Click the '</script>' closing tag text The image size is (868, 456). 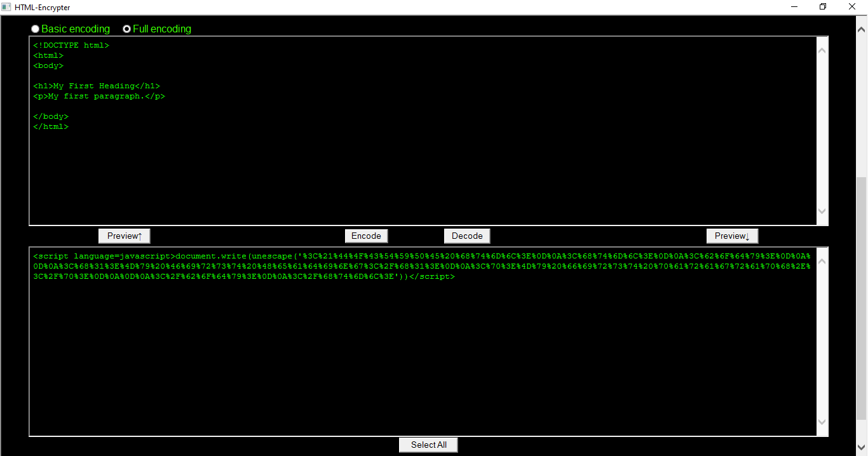point(432,277)
